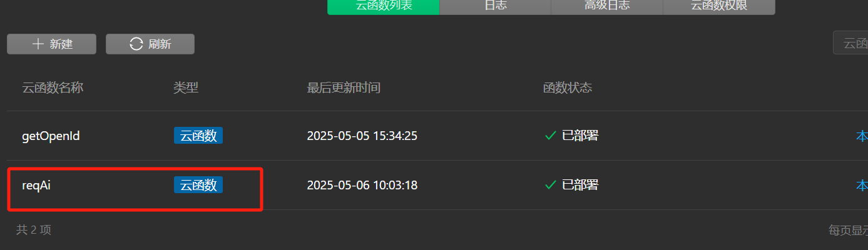Switch to the 云函数权限 tab
868x250 pixels.
pos(719,6)
